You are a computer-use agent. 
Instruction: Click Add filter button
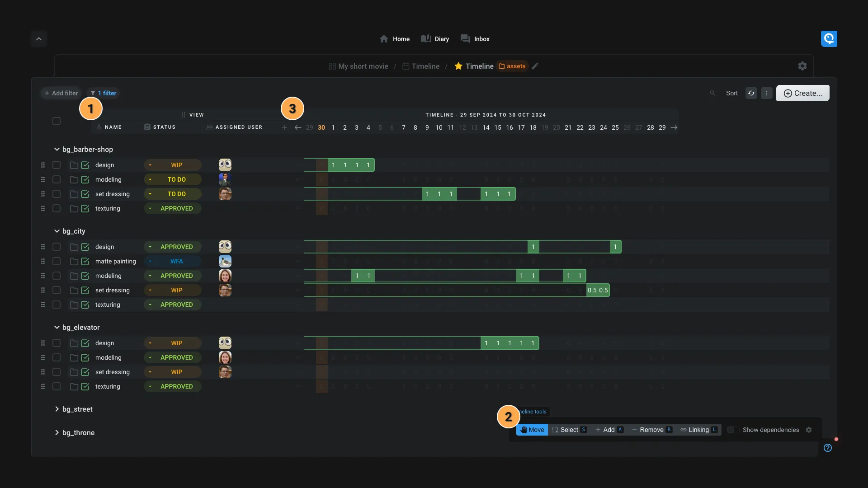[x=61, y=93]
